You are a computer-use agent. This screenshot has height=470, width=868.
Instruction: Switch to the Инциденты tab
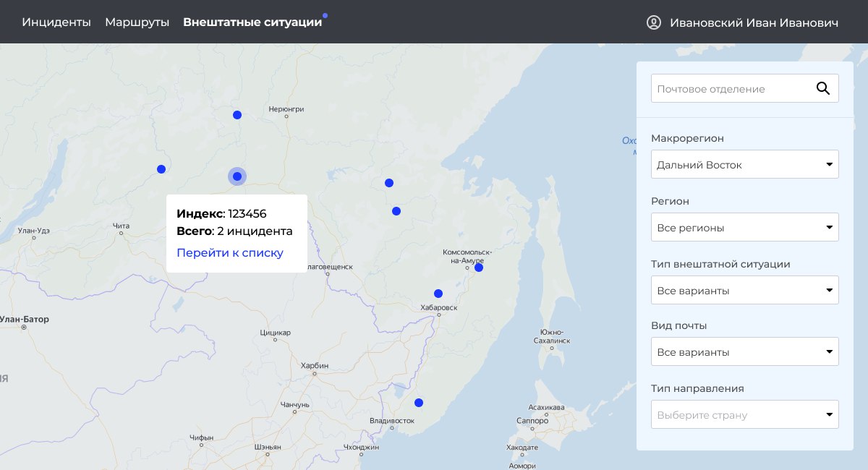[x=56, y=22]
